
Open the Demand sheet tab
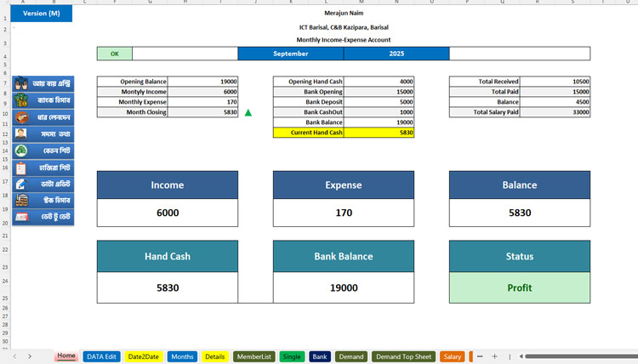pos(351,356)
